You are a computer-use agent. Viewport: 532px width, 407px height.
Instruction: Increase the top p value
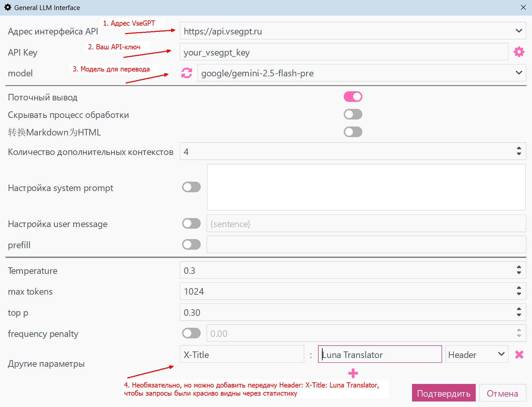(519, 309)
